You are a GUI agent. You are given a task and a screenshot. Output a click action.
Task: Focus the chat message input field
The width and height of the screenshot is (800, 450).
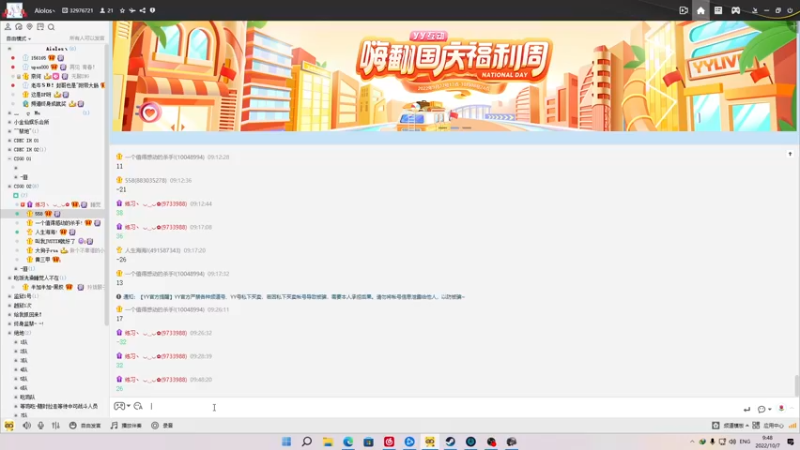(444, 407)
